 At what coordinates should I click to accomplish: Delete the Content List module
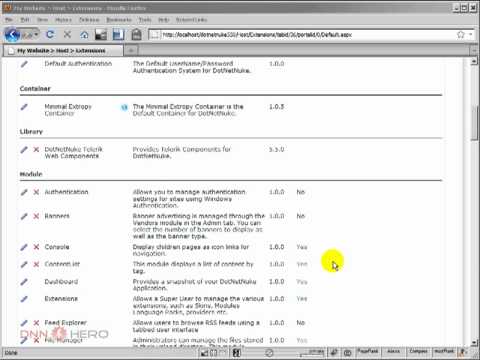coord(36,264)
